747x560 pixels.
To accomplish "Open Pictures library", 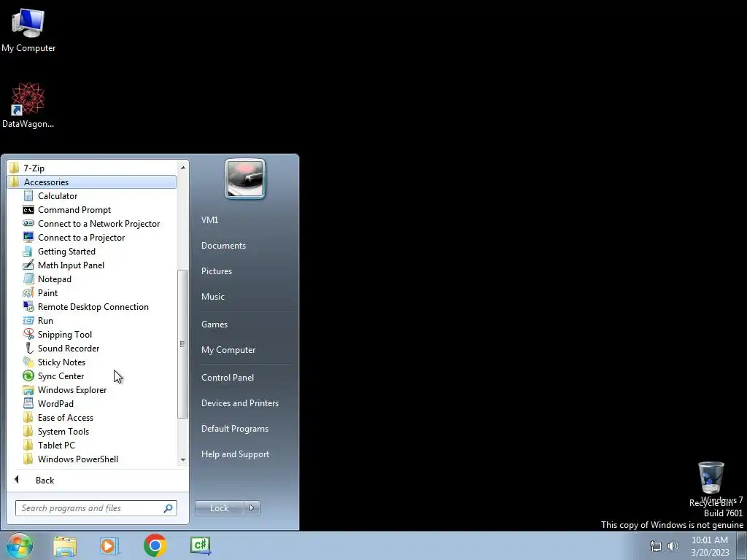I will [216, 271].
